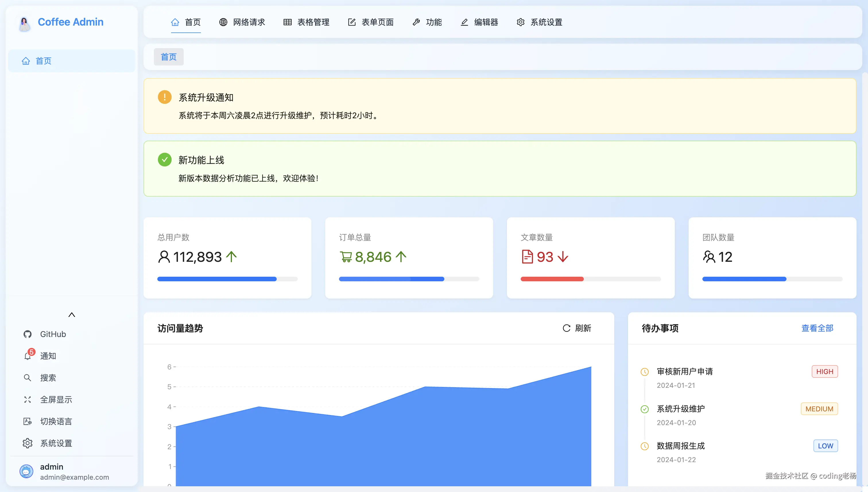Click the fullscreen display icon
868x492 pixels.
pos(27,399)
